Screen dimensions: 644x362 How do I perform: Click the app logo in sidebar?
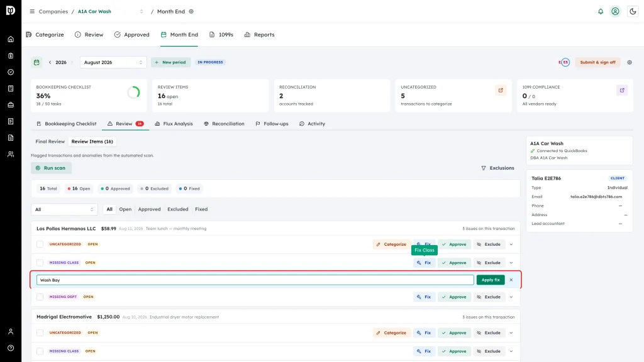click(x=11, y=11)
